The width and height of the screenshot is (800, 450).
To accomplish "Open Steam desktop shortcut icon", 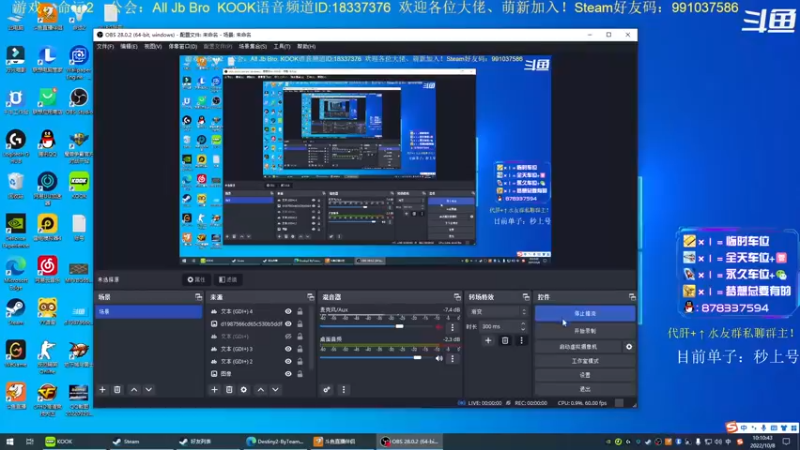I will (16, 311).
